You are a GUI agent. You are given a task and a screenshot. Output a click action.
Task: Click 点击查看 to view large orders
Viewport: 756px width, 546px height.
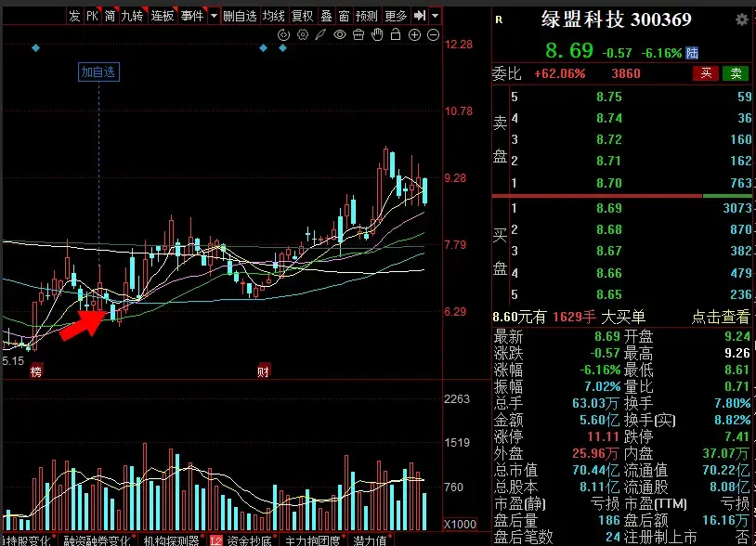pos(721,317)
